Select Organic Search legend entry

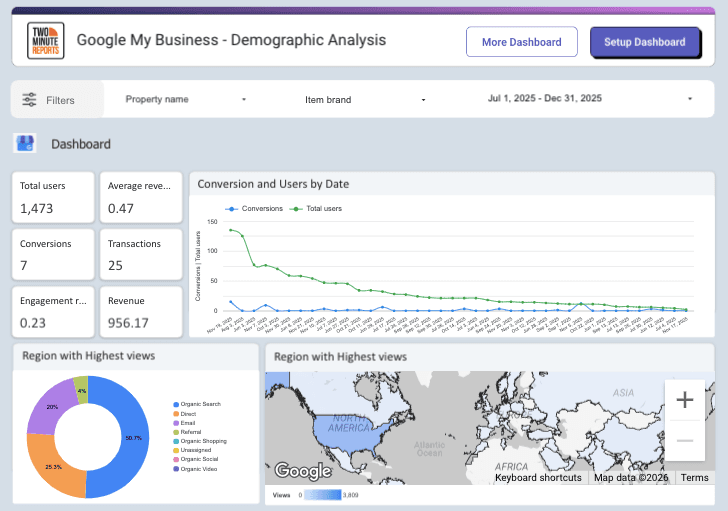[x=200, y=404]
